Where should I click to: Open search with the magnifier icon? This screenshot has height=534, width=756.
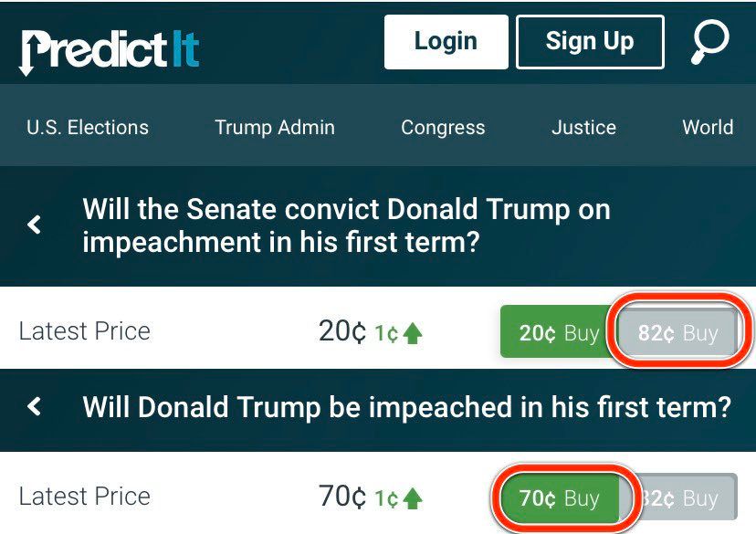coord(710,43)
